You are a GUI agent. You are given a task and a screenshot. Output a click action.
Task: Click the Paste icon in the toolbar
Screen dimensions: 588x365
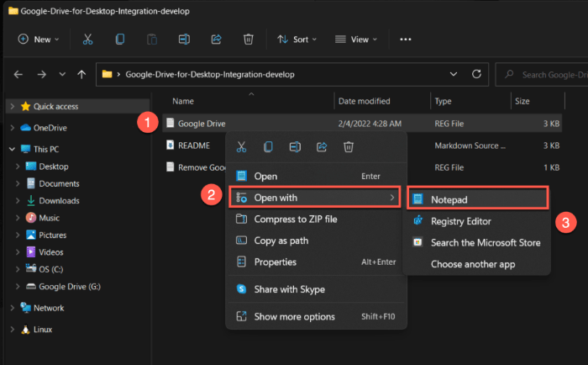[152, 39]
